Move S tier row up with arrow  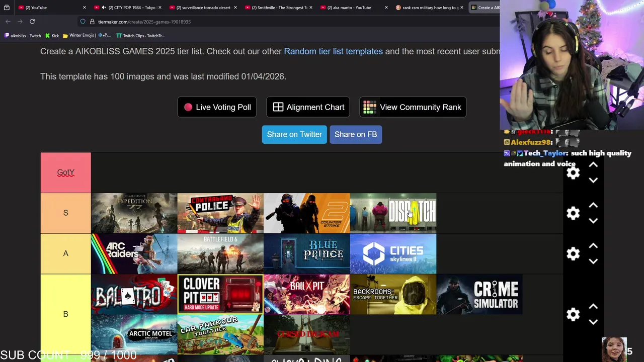[x=593, y=206]
